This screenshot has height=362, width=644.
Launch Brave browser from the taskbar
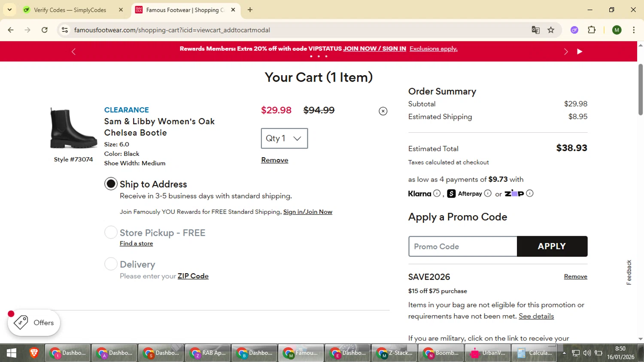tap(34, 353)
